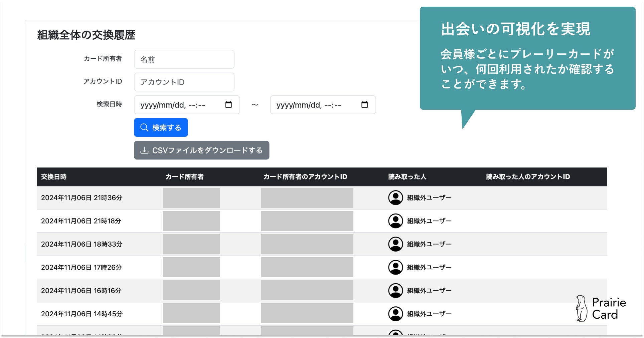
Task: Click user avatar icon in 21時18分 row
Action: [395, 221]
